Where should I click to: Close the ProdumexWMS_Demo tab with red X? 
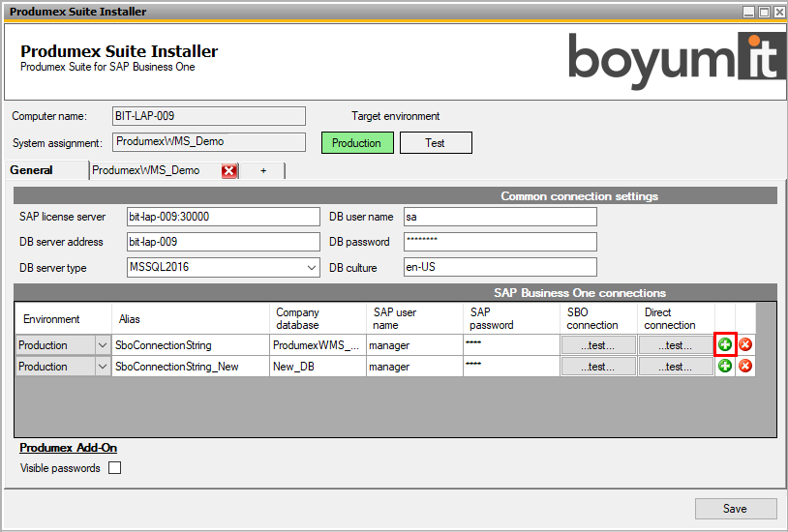pyautogui.click(x=229, y=171)
